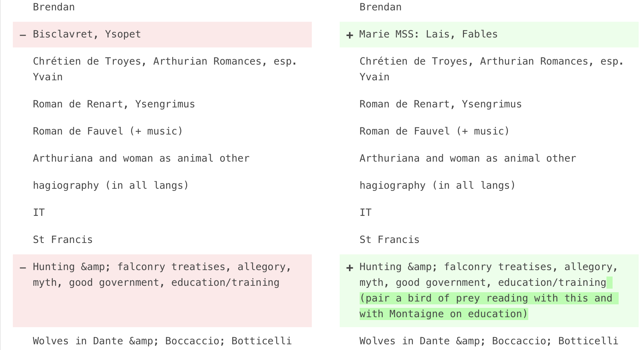The height and width of the screenshot is (350, 644).
Task: Click the plus marker beside added Hunting line
Action: coord(350,268)
